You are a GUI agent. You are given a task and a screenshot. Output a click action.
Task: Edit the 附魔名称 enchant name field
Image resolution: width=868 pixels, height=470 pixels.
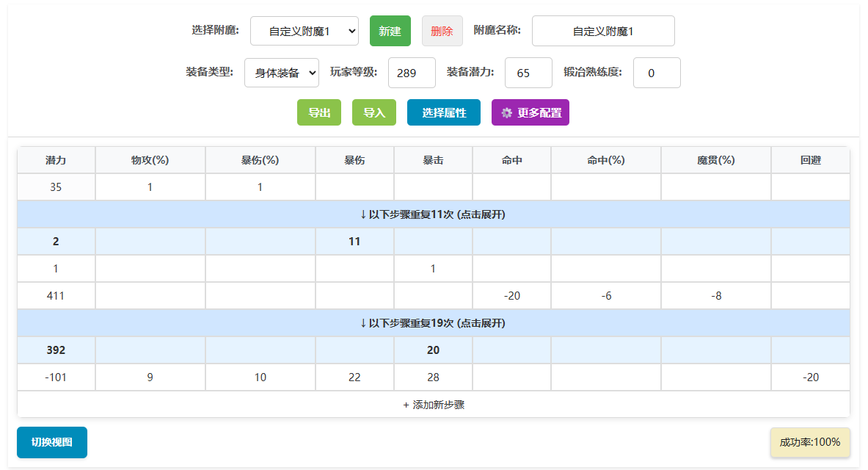(x=603, y=31)
